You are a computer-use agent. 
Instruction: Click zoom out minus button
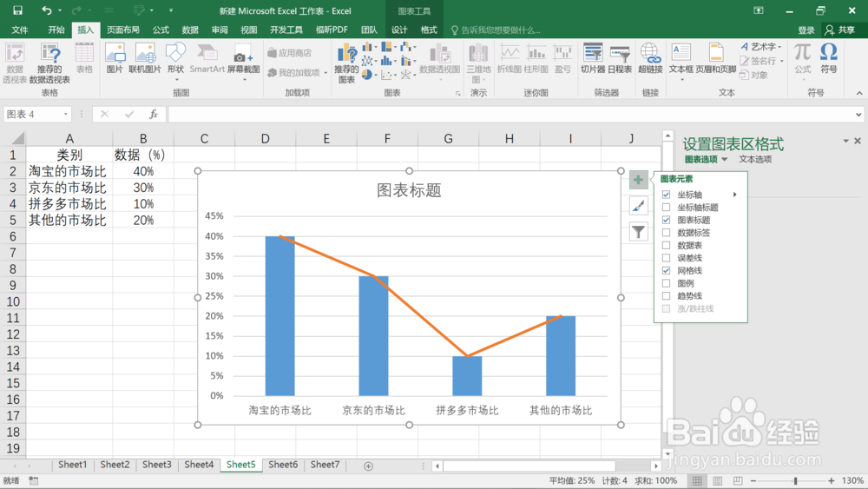(x=753, y=480)
